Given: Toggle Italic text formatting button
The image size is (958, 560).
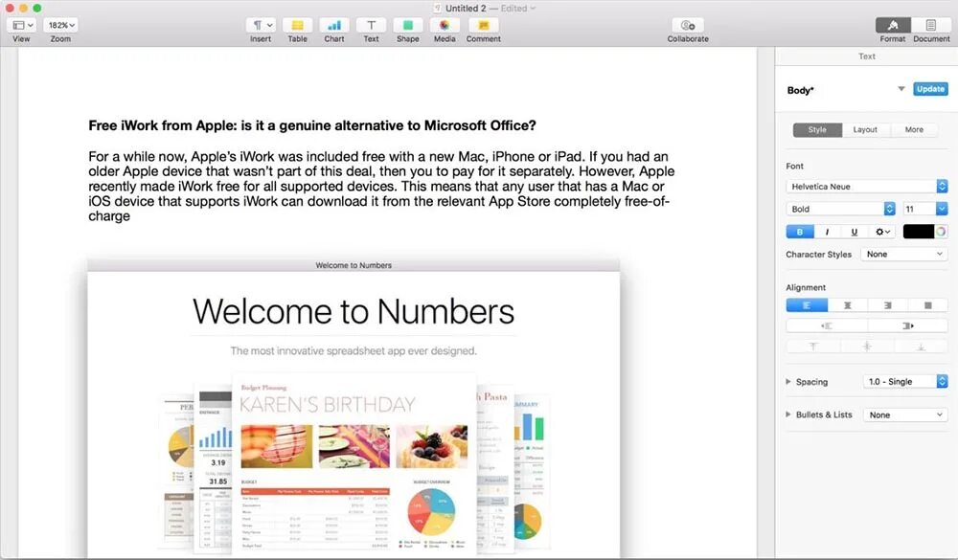Looking at the screenshot, I should (x=828, y=232).
